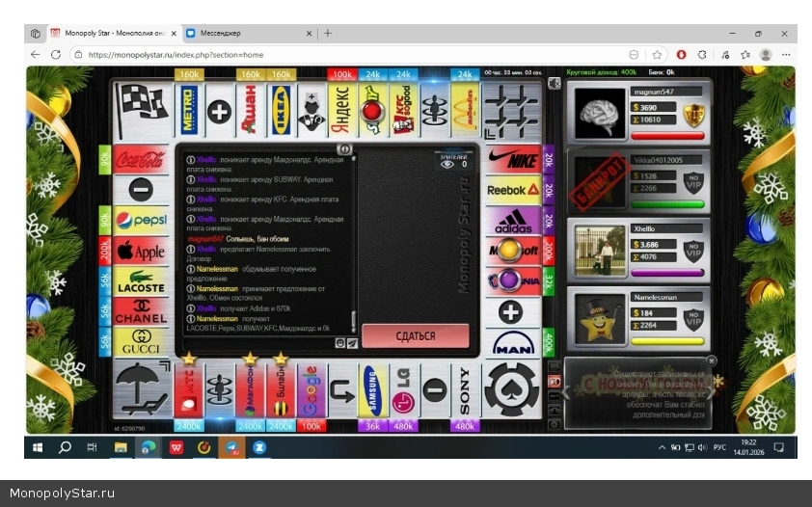Select the GUCCI property tile

[x=141, y=342]
